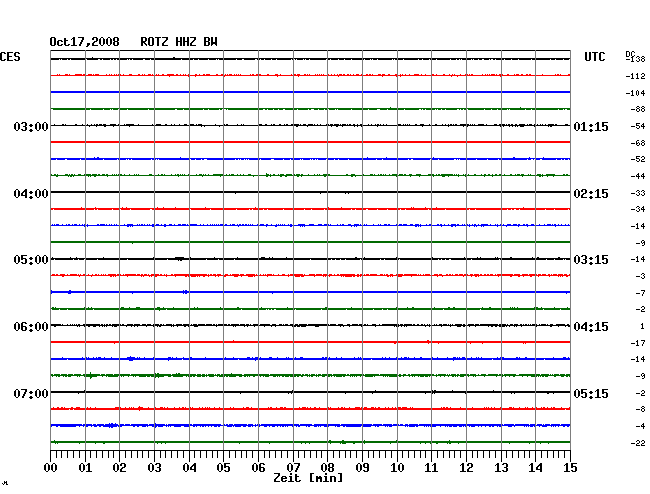The width and height of the screenshot is (650, 494).
Task: Click minute tick label 08 on axis
Action: click(x=327, y=467)
